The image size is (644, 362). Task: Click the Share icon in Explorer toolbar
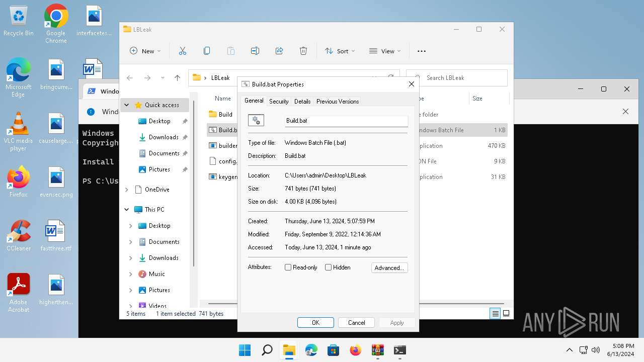pyautogui.click(x=279, y=51)
